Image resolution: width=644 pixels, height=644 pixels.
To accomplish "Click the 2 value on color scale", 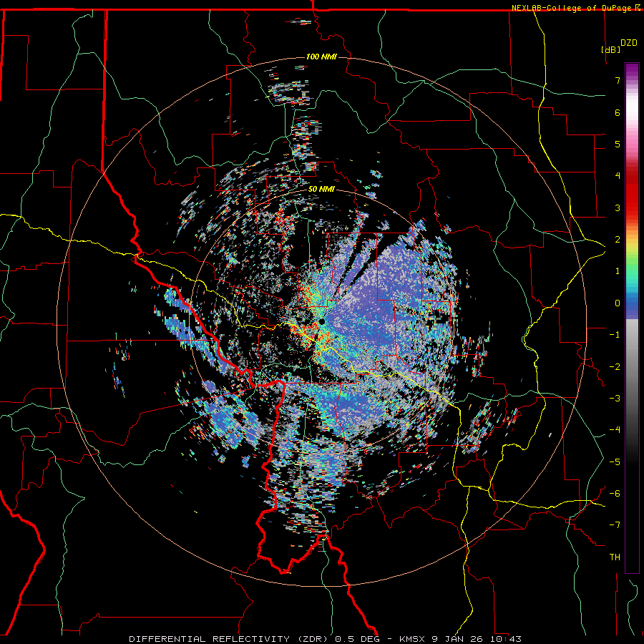I will click(x=618, y=240).
